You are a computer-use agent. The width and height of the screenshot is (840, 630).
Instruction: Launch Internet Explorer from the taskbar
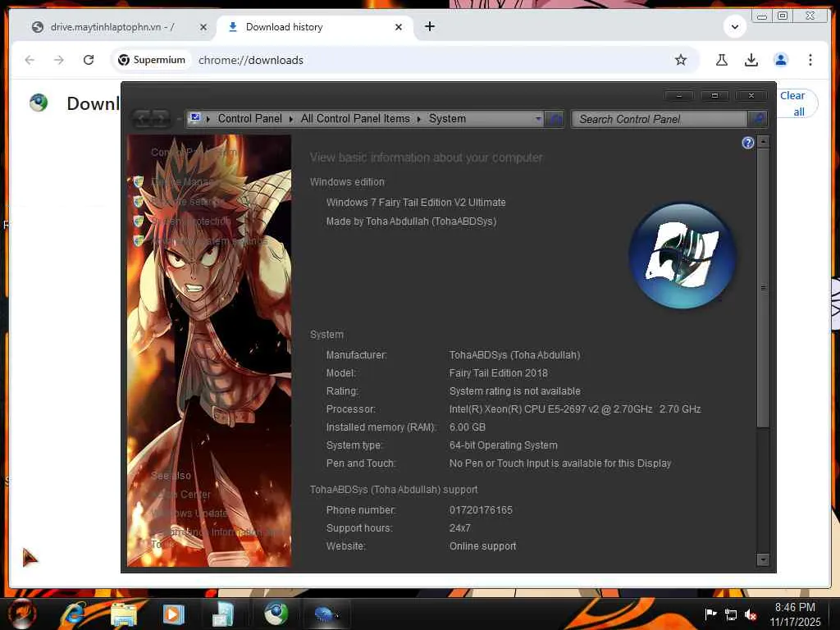click(74, 614)
